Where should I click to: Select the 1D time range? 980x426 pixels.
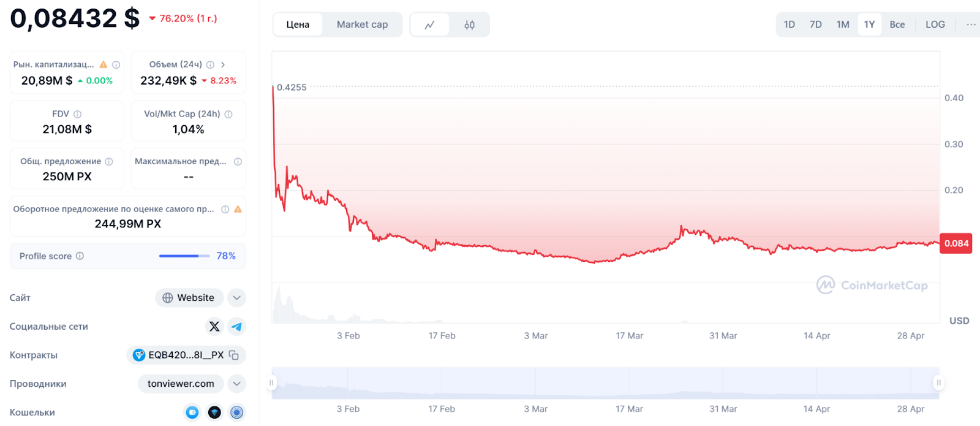790,25
